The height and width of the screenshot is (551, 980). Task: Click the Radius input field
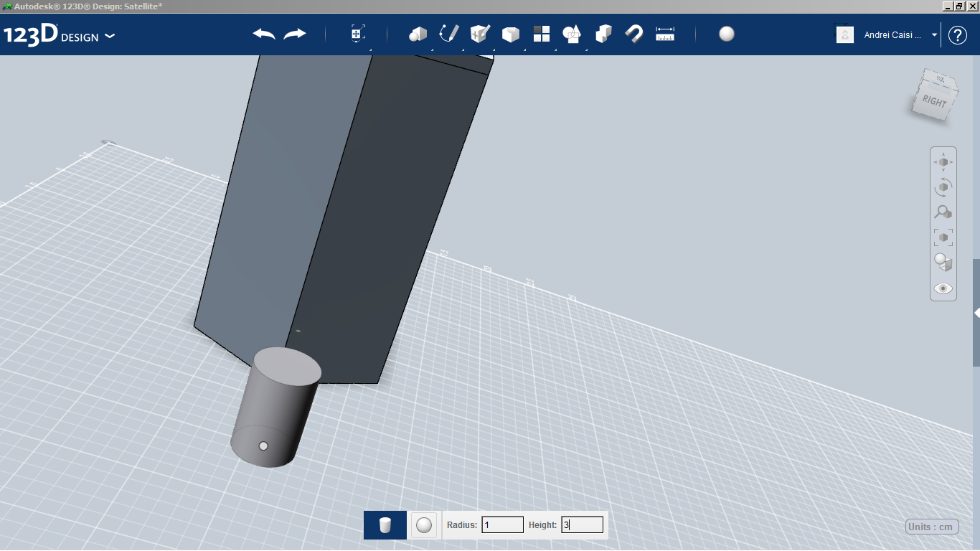point(502,525)
